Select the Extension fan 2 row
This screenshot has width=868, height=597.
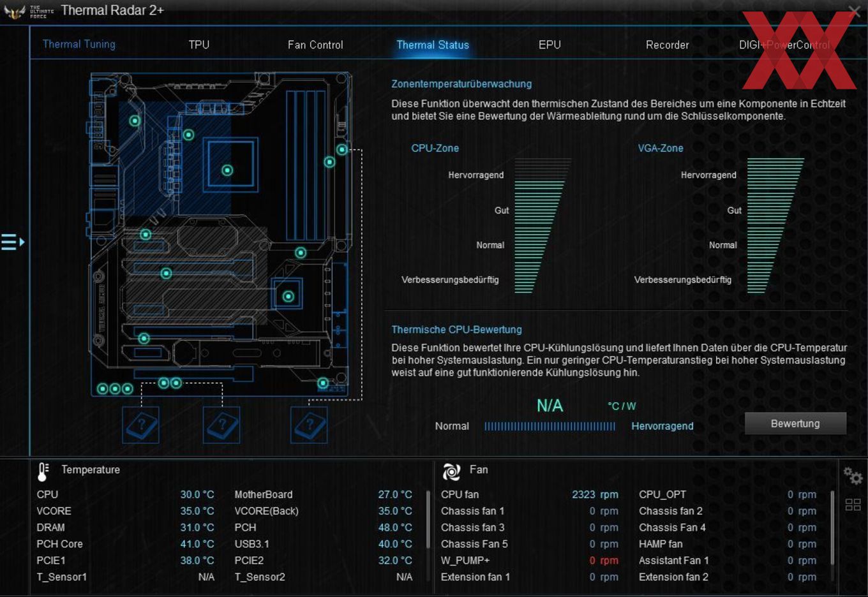[x=728, y=577]
